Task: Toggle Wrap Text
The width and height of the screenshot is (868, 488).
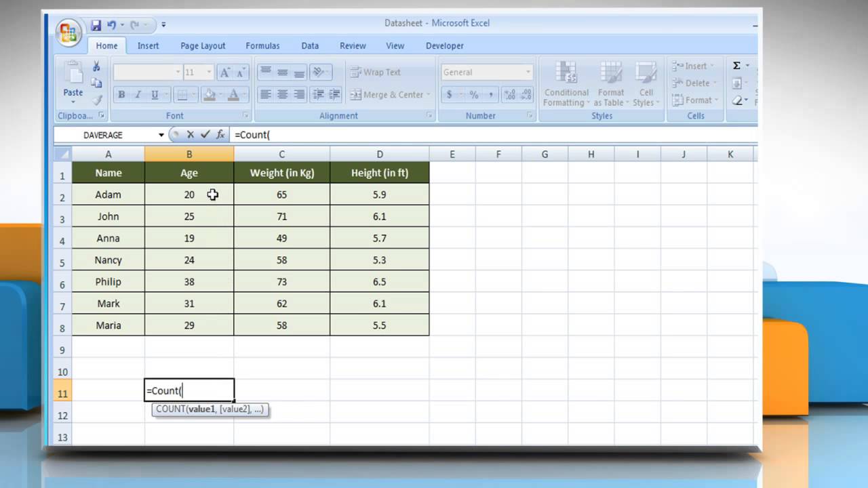Action: click(x=376, y=72)
